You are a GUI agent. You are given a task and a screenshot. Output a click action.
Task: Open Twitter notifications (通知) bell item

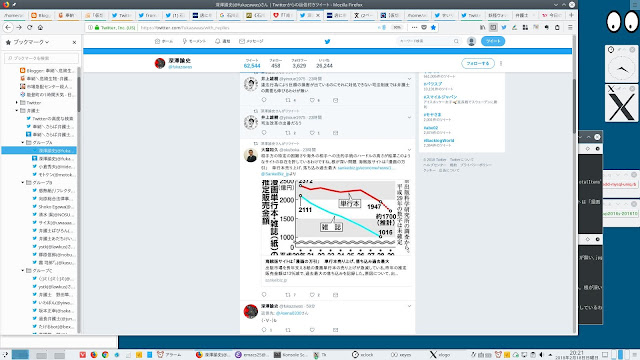[x=223, y=41]
